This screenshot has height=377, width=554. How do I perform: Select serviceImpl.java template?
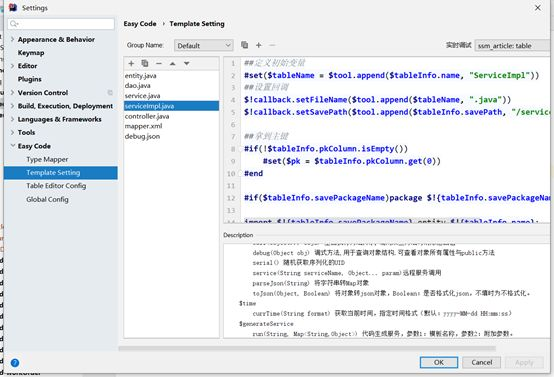tap(171, 106)
